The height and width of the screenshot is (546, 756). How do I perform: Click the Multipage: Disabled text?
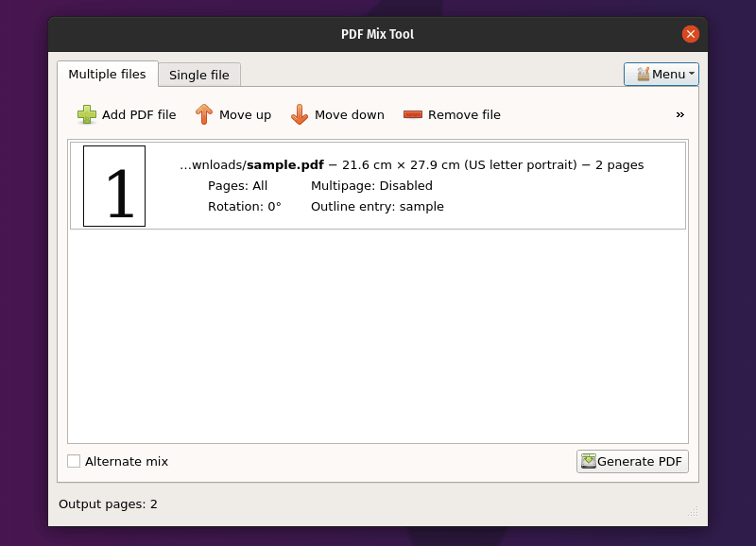click(371, 185)
